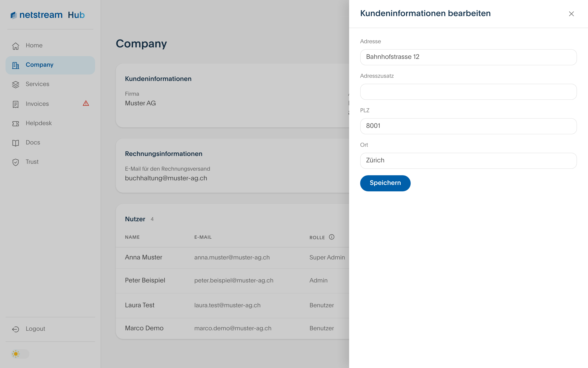This screenshot has width=588, height=368.
Task: Click the Muster AG company name
Action: 140,103
